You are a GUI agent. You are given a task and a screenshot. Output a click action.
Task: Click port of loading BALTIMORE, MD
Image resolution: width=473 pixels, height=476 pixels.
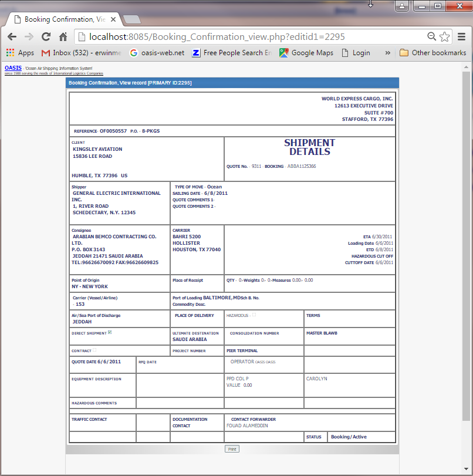point(222,298)
